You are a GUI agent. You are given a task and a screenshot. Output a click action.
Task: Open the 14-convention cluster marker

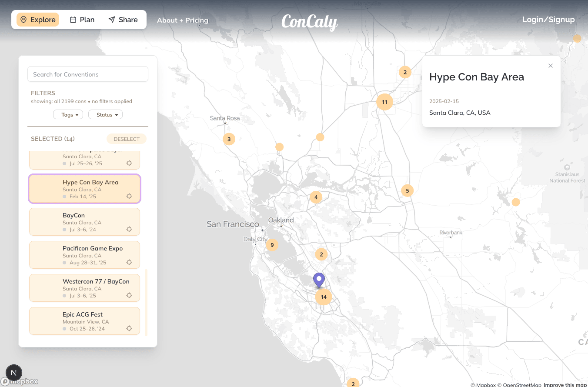(324, 297)
